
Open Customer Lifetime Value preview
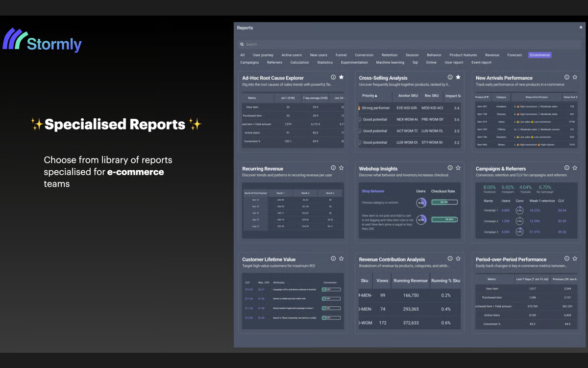(293, 301)
